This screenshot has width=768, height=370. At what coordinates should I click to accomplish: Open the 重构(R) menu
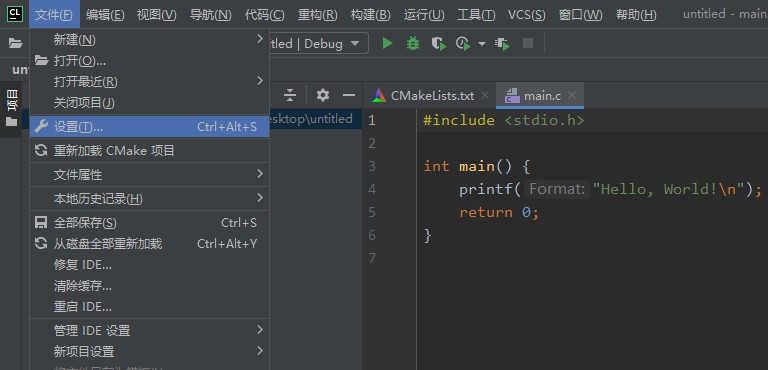pyautogui.click(x=317, y=15)
